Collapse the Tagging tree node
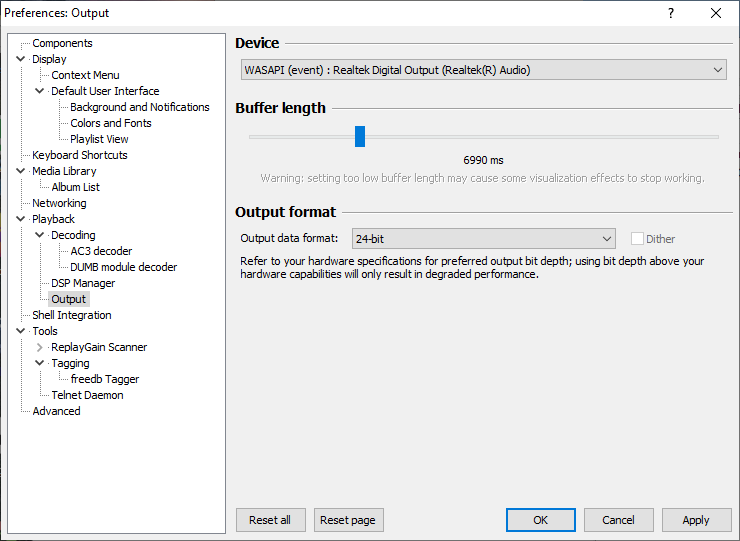The width and height of the screenshot is (740, 541). 40,363
